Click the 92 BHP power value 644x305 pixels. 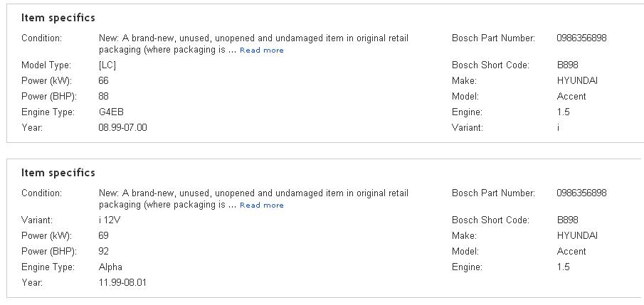pos(103,252)
